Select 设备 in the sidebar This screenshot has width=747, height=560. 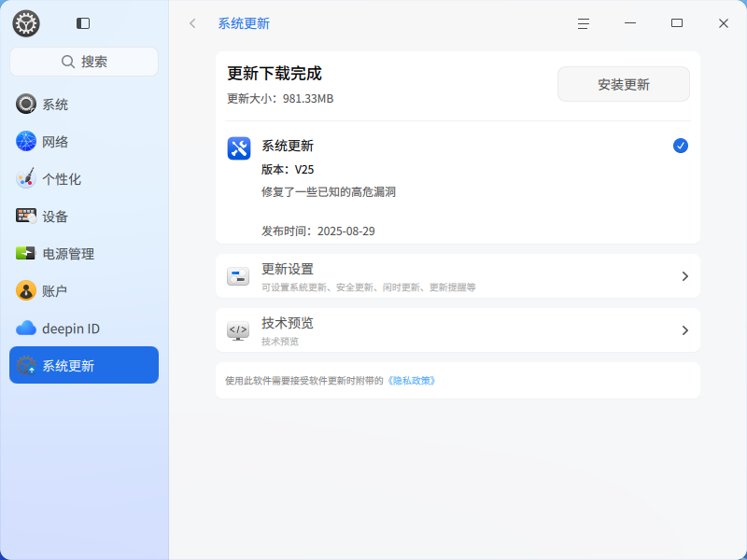84,217
